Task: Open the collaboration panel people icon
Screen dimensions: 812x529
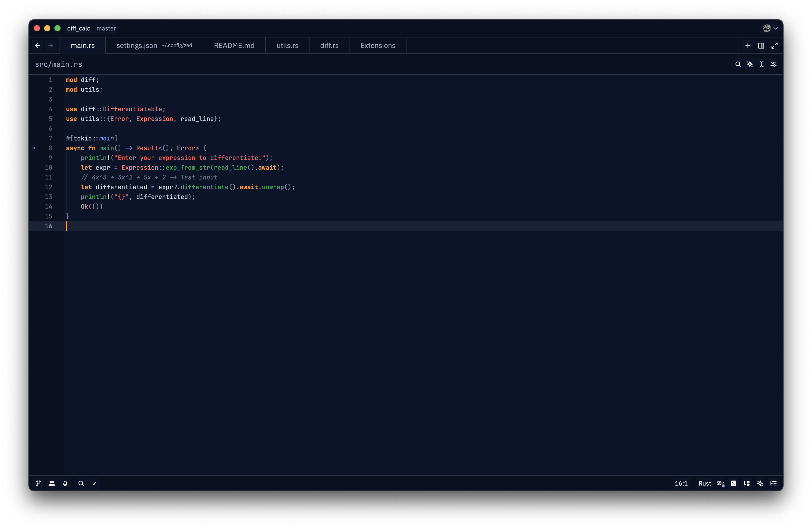Action: [x=52, y=483]
